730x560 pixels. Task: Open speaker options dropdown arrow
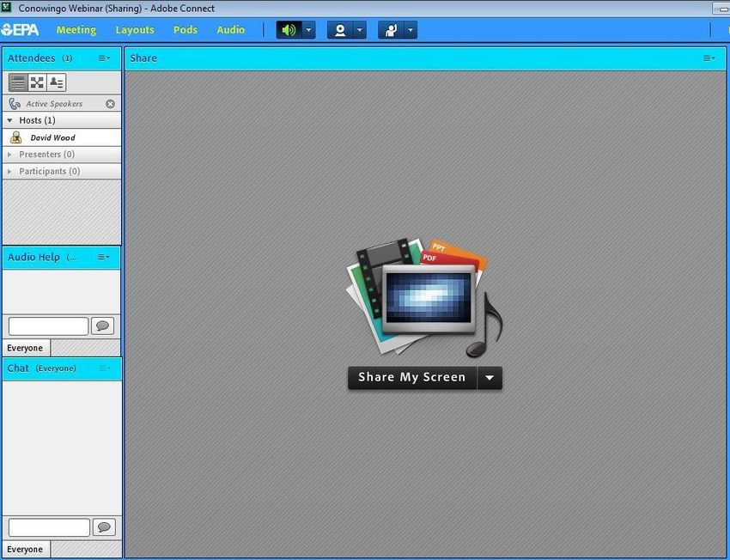308,30
